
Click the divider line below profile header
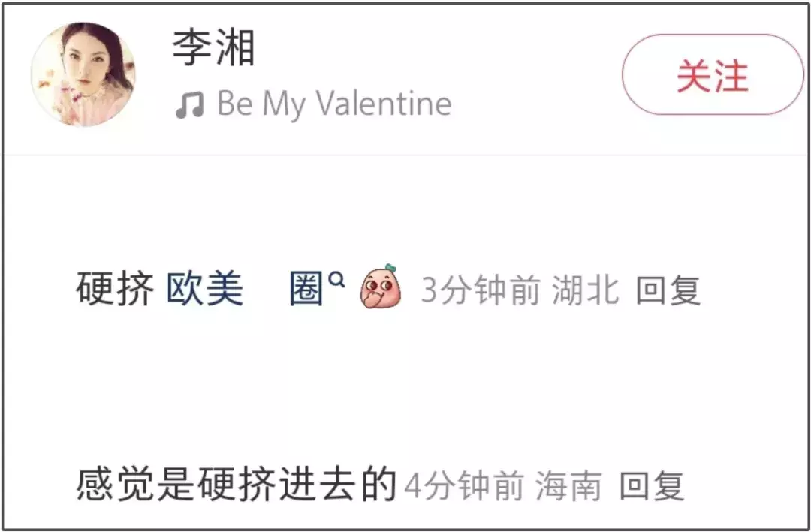pos(405,155)
